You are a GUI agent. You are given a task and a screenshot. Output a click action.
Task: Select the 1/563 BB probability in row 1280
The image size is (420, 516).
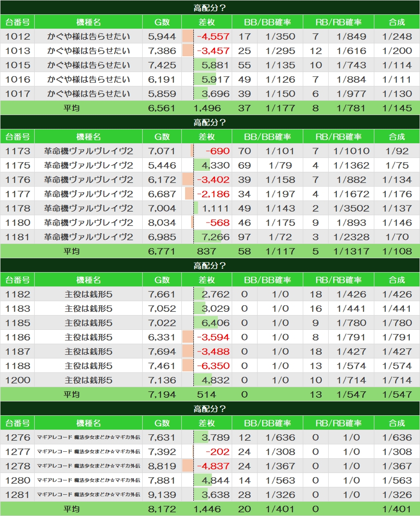click(x=280, y=480)
